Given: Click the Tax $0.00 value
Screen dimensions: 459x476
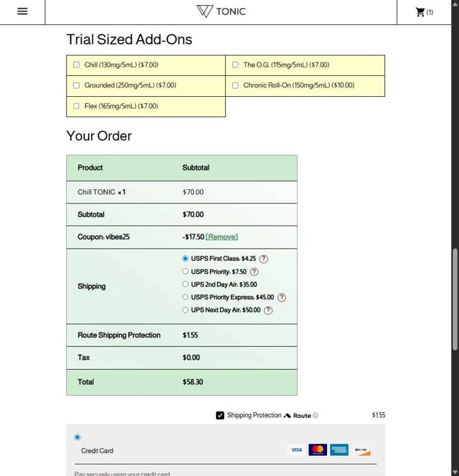Looking at the screenshot, I should tap(191, 358).
